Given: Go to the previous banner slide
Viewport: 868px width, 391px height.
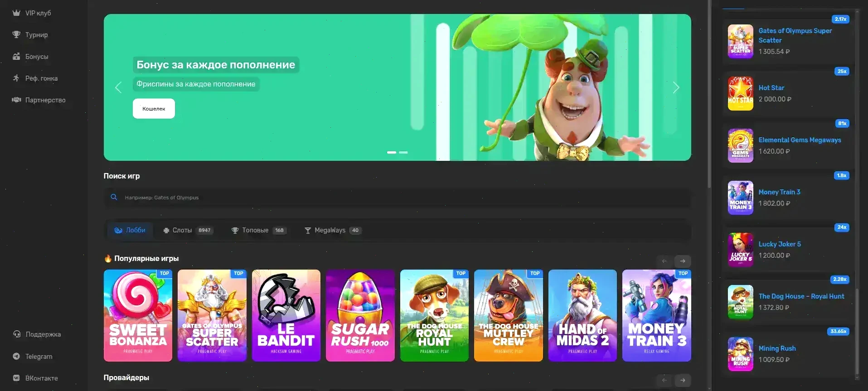Looking at the screenshot, I should [x=118, y=87].
